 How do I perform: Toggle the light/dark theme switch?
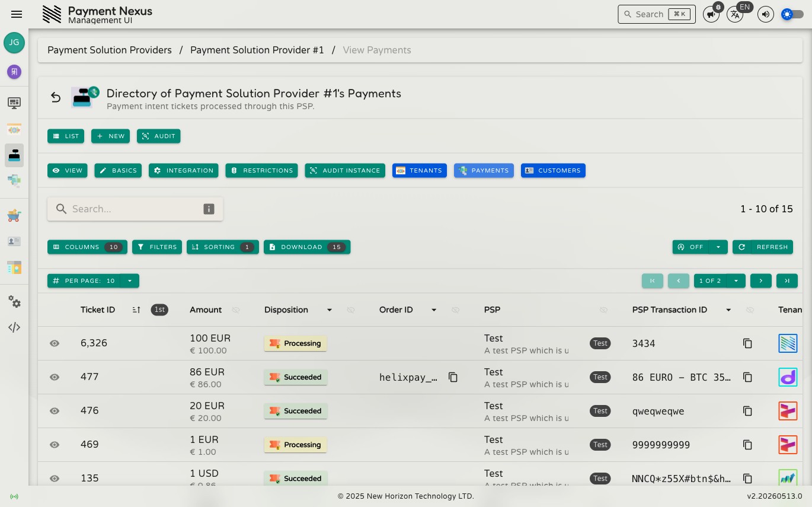click(x=792, y=14)
